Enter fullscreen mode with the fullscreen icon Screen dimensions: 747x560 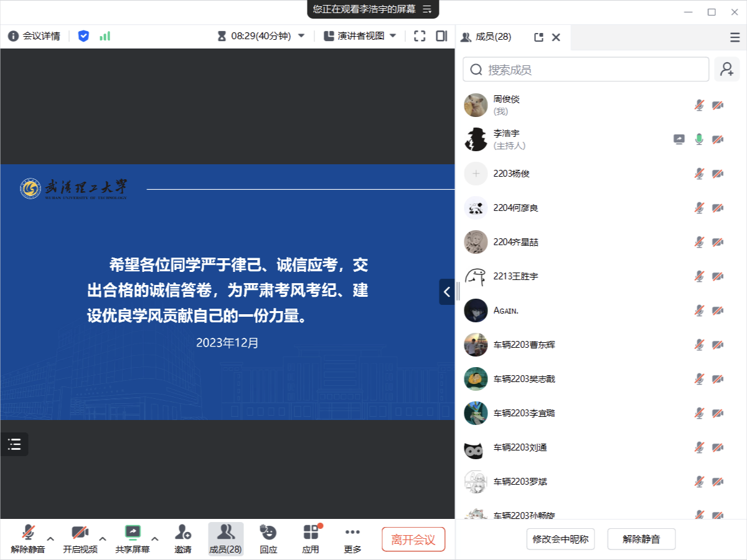click(420, 36)
